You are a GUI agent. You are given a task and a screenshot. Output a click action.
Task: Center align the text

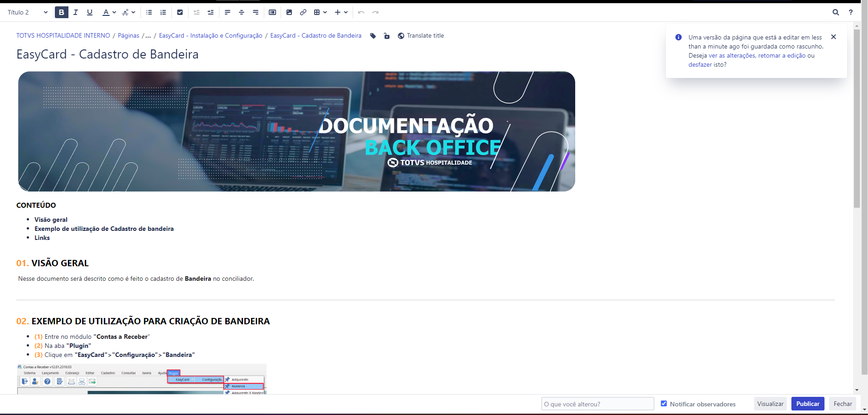242,12
